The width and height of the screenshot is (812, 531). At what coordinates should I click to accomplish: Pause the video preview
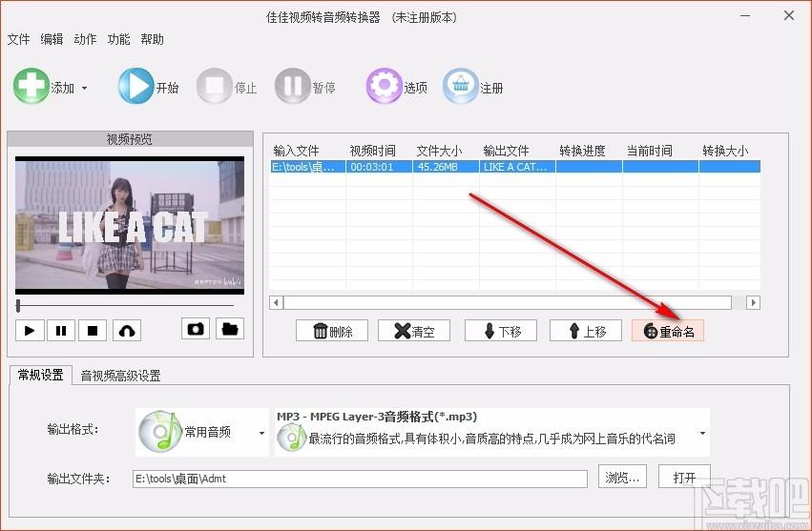[x=61, y=330]
